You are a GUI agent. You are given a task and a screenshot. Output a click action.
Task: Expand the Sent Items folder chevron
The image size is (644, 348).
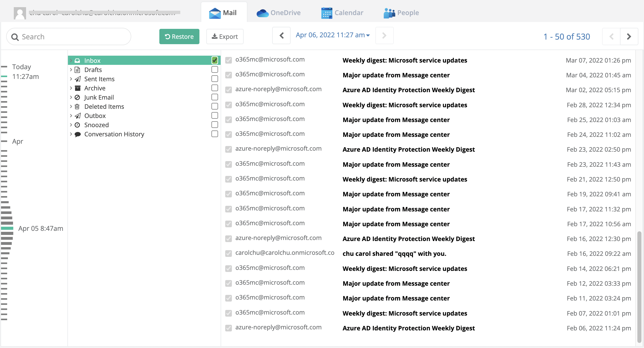[71, 79]
